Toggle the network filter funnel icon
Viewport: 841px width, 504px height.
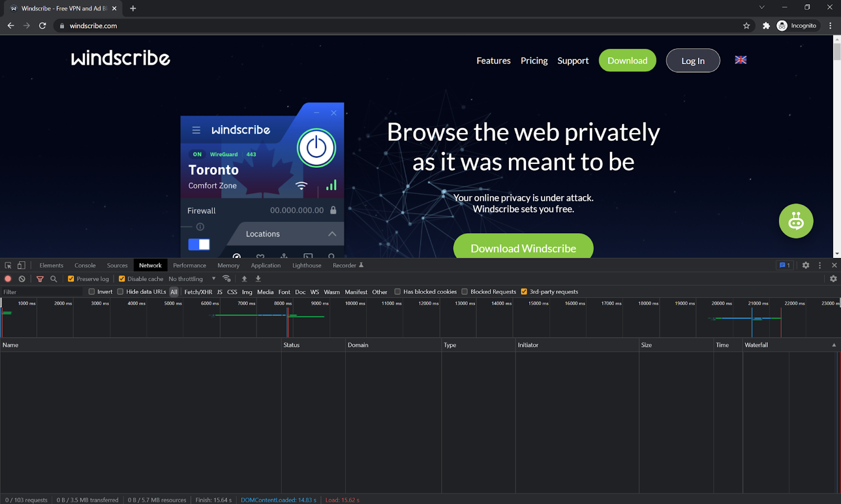(40, 279)
